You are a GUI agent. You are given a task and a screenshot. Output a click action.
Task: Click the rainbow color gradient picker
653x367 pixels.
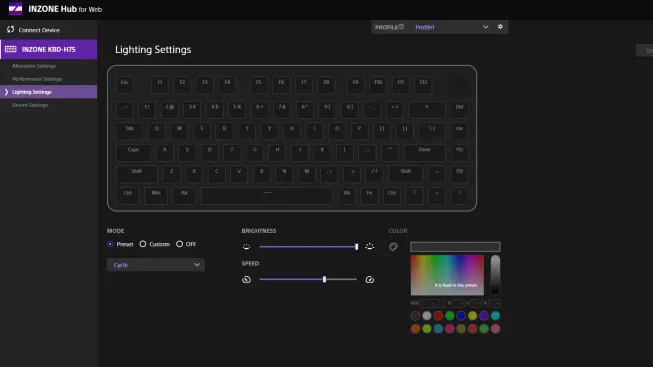tap(447, 275)
